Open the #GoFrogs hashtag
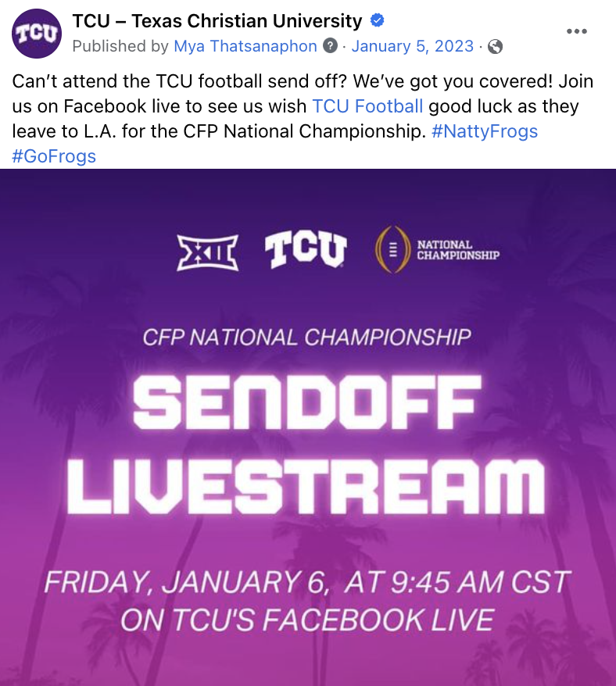The width and height of the screenshot is (616, 686). coord(54,156)
